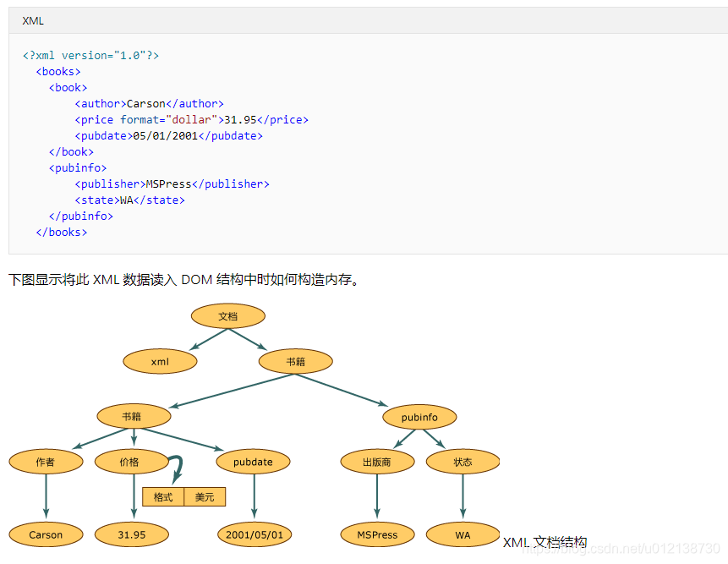Click the closing </book> tag line
The image size is (728, 564).
pyautogui.click(x=72, y=152)
